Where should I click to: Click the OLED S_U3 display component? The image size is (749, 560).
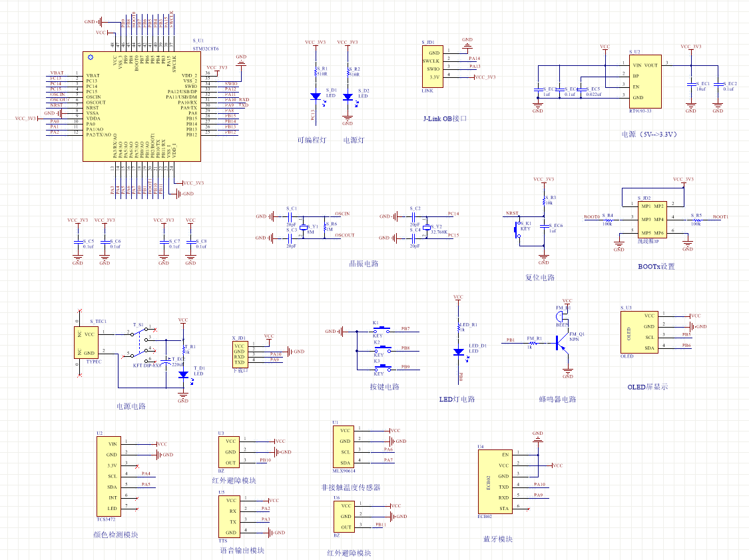[x=638, y=332]
